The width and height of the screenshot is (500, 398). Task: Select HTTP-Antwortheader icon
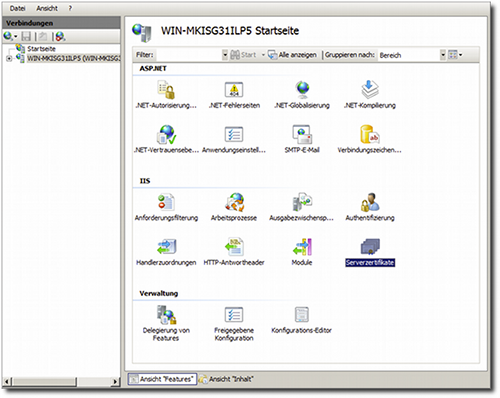(x=234, y=247)
